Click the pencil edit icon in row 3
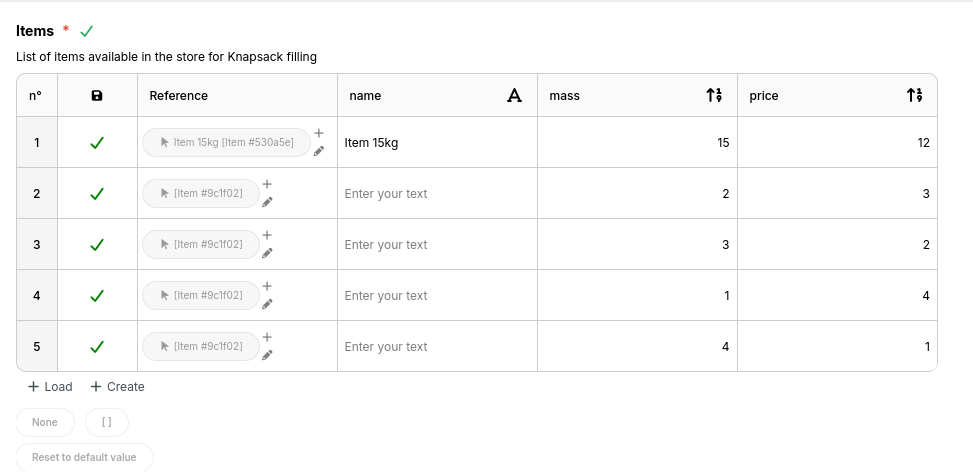 pos(267,253)
